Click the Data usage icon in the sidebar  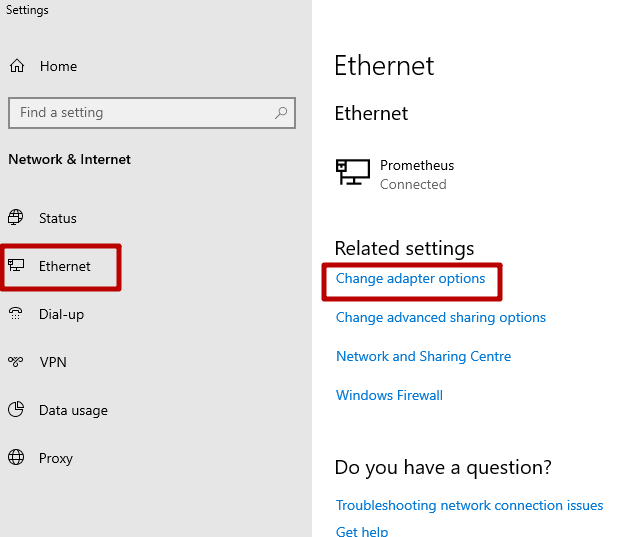click(x=16, y=410)
